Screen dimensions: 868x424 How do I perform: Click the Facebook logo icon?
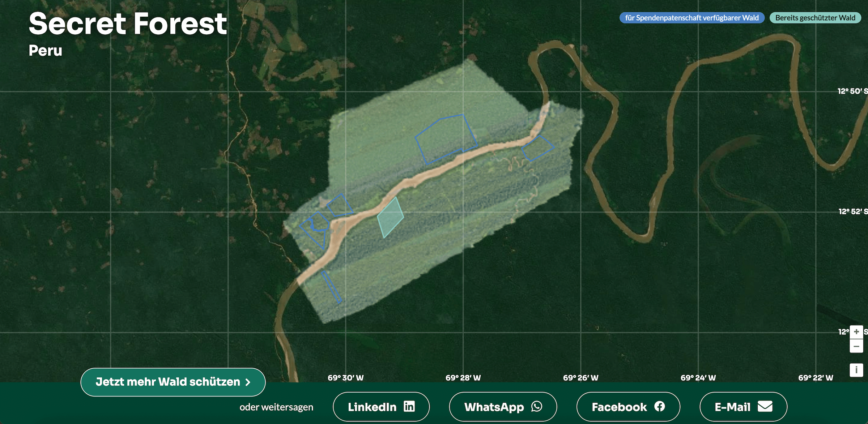(660, 406)
